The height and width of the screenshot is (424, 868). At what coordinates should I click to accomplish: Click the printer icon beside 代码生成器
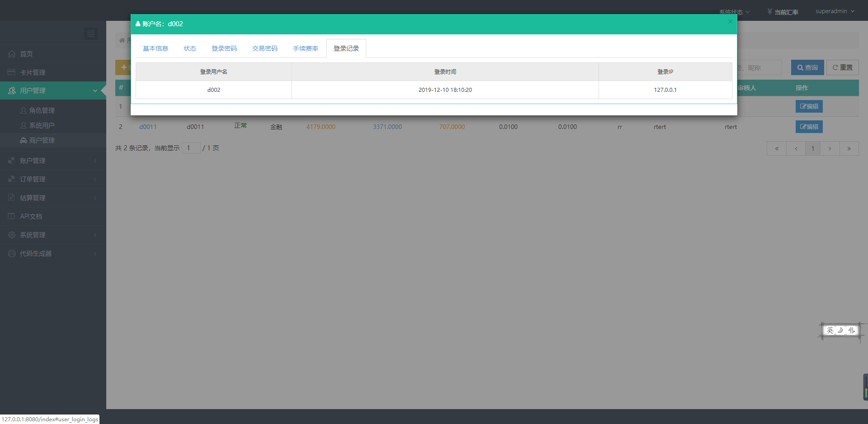(x=12, y=253)
